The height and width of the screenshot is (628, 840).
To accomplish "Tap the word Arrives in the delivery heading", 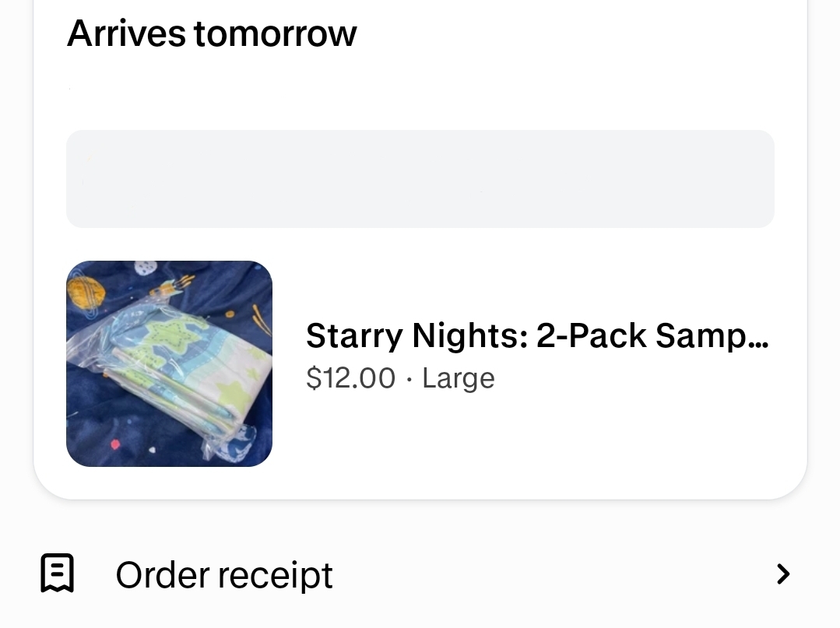I will [x=126, y=33].
